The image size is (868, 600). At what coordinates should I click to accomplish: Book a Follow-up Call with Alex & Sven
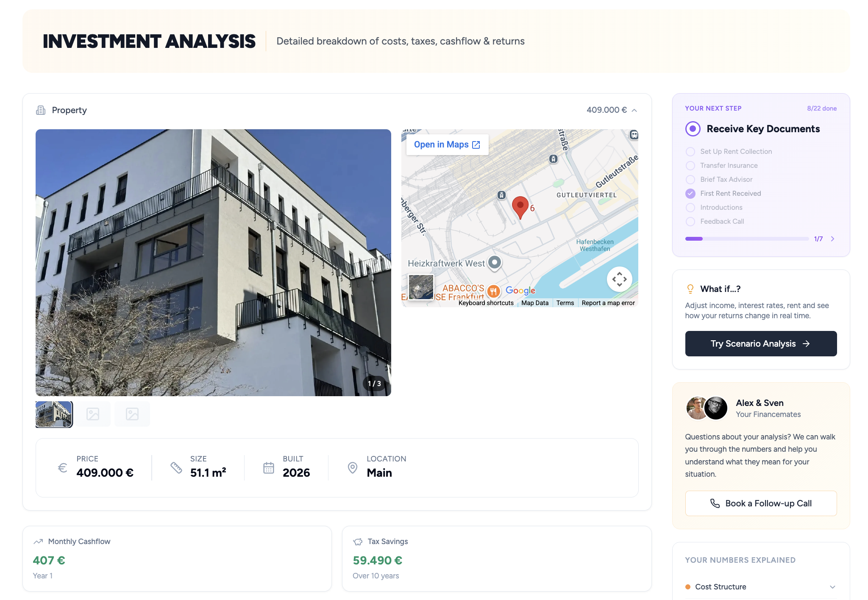761,503
